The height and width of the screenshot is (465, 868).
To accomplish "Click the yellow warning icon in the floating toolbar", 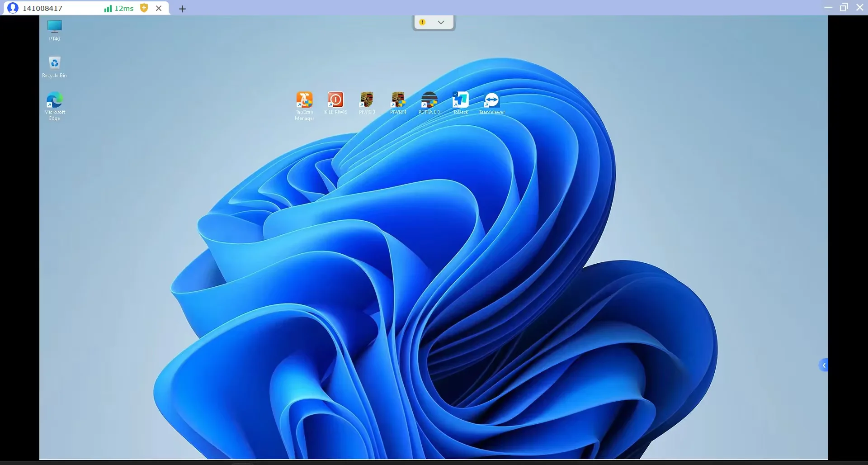I will point(422,22).
